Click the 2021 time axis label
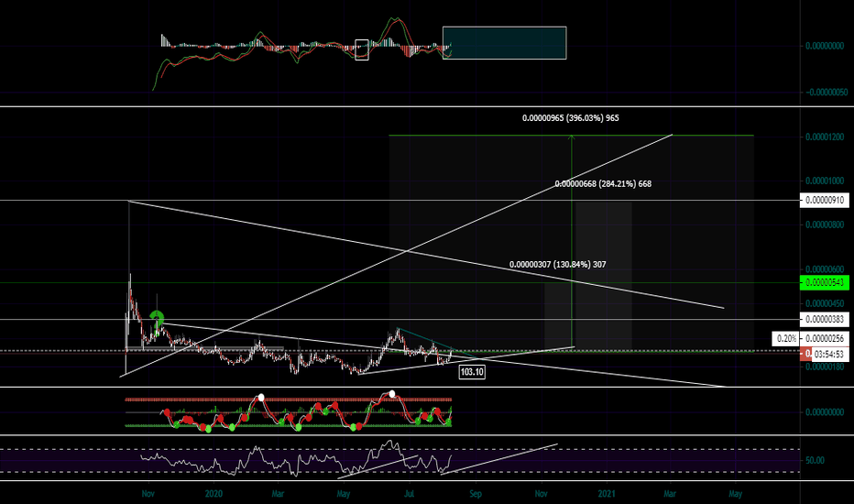Screen dimensions: 854x504 607,494
